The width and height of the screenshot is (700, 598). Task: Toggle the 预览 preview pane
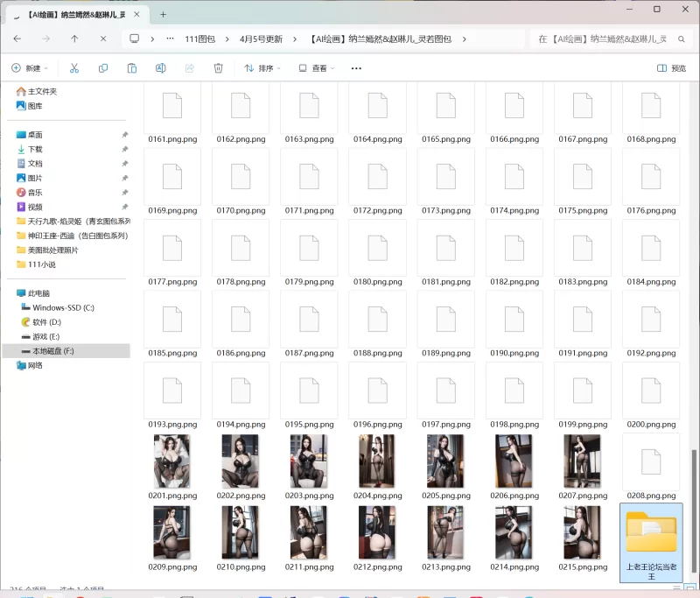click(671, 68)
